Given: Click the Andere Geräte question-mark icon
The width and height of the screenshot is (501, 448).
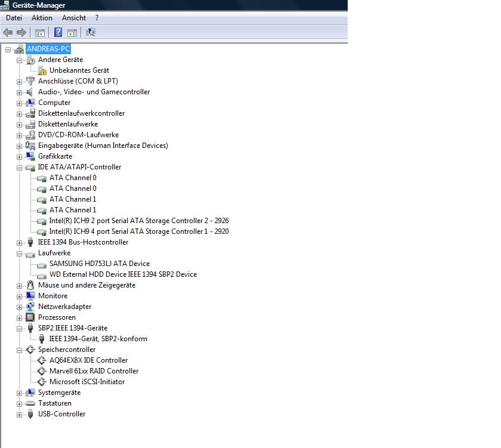Looking at the screenshot, I should (x=30, y=60).
